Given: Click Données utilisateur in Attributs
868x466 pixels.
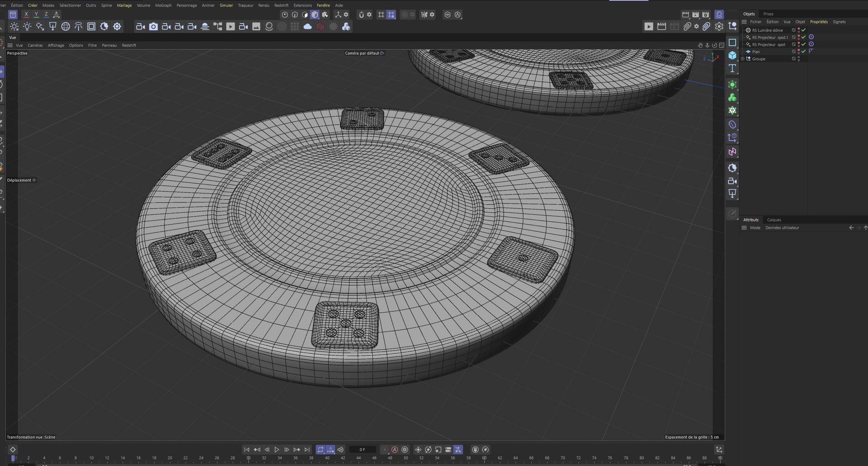Looking at the screenshot, I should tap(782, 228).
